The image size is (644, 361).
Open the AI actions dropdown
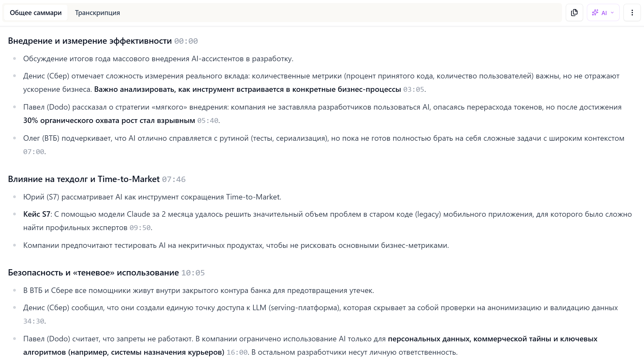point(603,13)
